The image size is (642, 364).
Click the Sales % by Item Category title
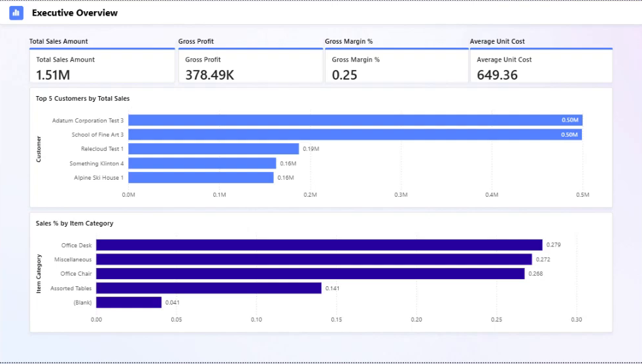[x=75, y=223]
